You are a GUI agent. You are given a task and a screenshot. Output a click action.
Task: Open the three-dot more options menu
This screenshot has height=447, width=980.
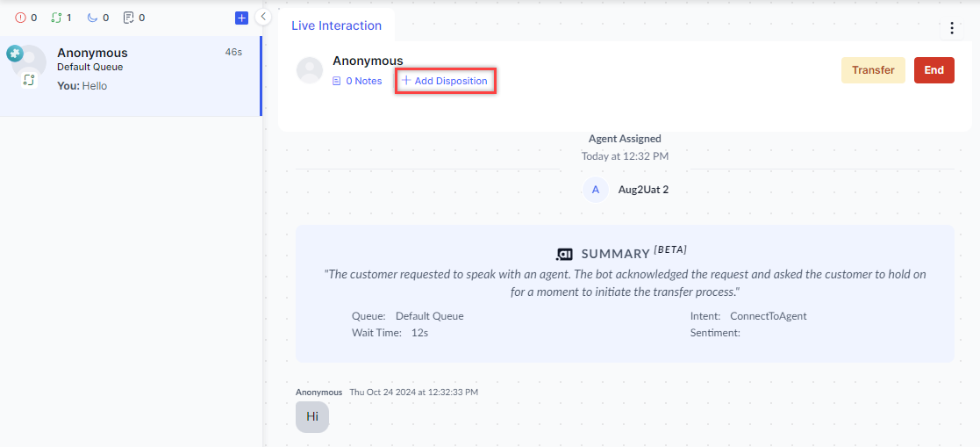pyautogui.click(x=952, y=28)
